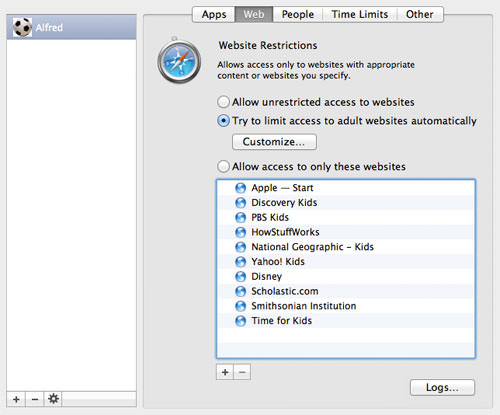Screen dimensions: 500x415
Task: Click globe icon beside Smithsonian Institution
Action: [x=240, y=306]
